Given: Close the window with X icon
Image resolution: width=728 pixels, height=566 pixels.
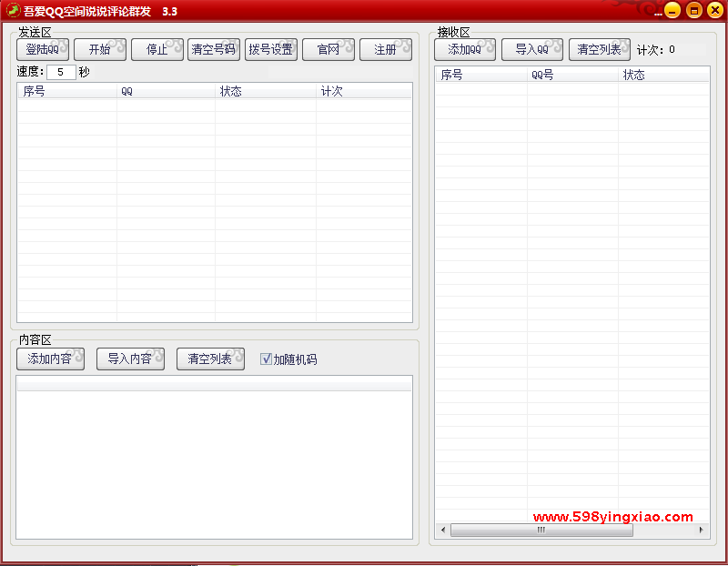Looking at the screenshot, I should point(715,10).
